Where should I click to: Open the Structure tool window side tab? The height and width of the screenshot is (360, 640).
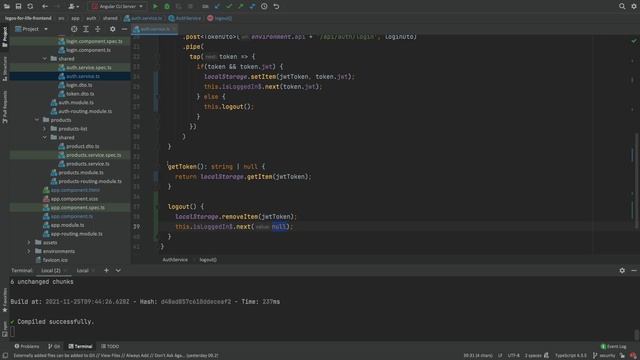pyautogui.click(x=5, y=69)
